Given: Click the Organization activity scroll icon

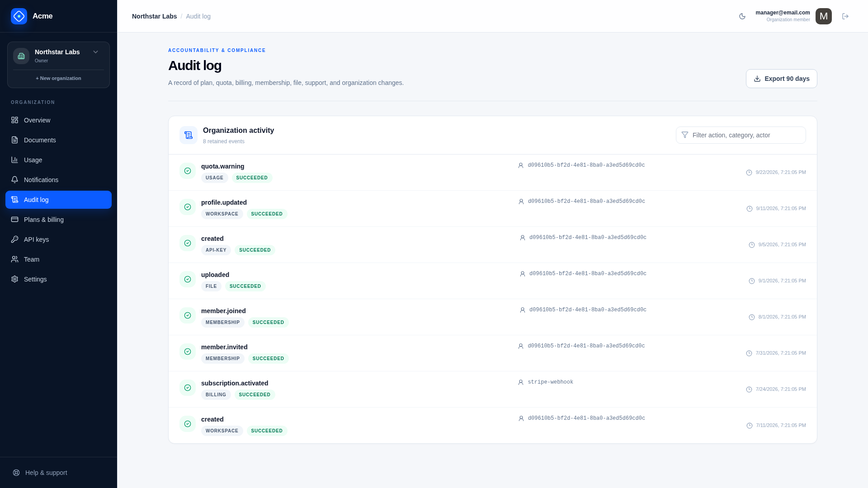Looking at the screenshot, I should tap(189, 135).
